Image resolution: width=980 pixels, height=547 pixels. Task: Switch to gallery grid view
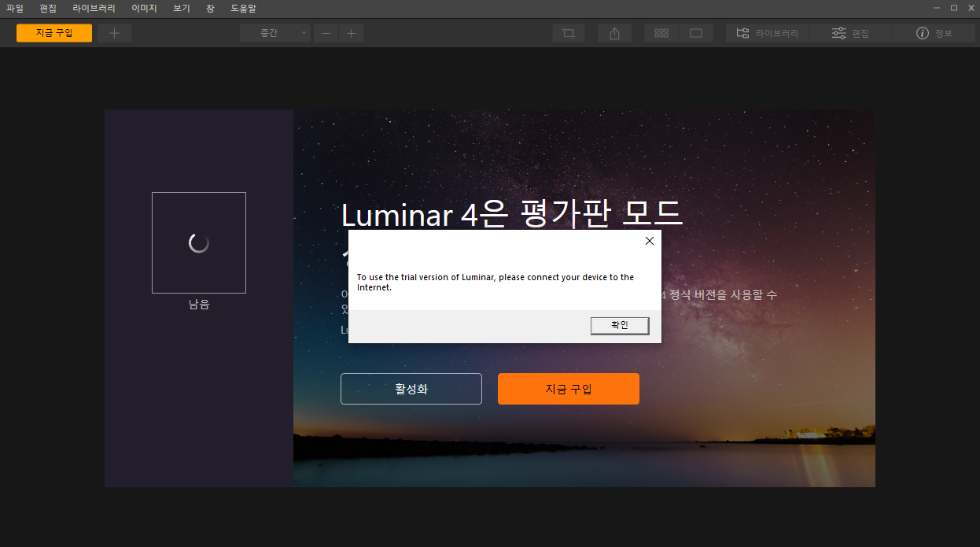coord(661,32)
